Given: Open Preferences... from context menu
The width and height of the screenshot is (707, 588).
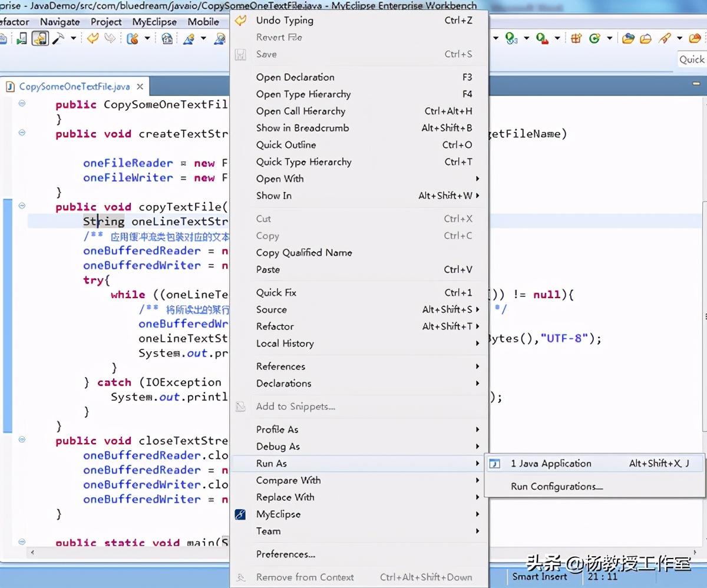Looking at the screenshot, I should pos(285,554).
